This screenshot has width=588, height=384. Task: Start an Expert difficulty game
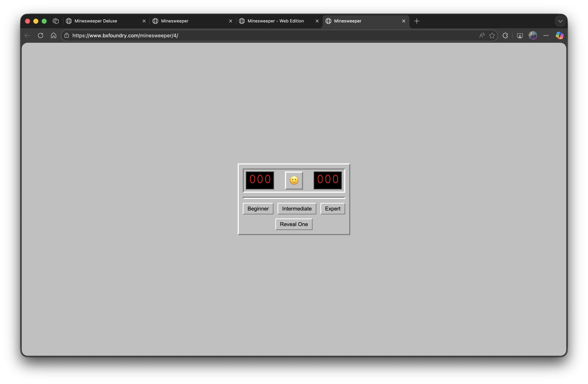click(333, 208)
